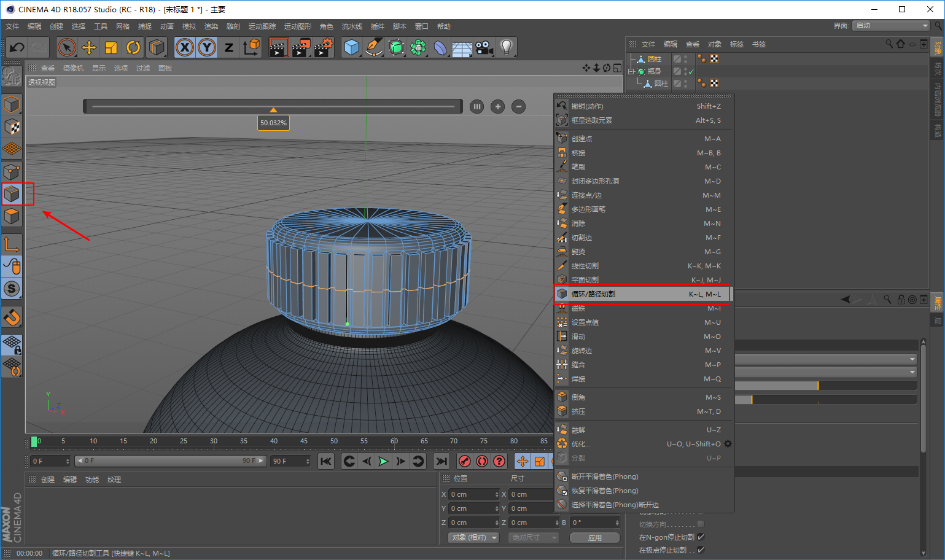The image size is (945, 560).
Task: Open the viewport 摄像机 menu
Action: pos(73,68)
